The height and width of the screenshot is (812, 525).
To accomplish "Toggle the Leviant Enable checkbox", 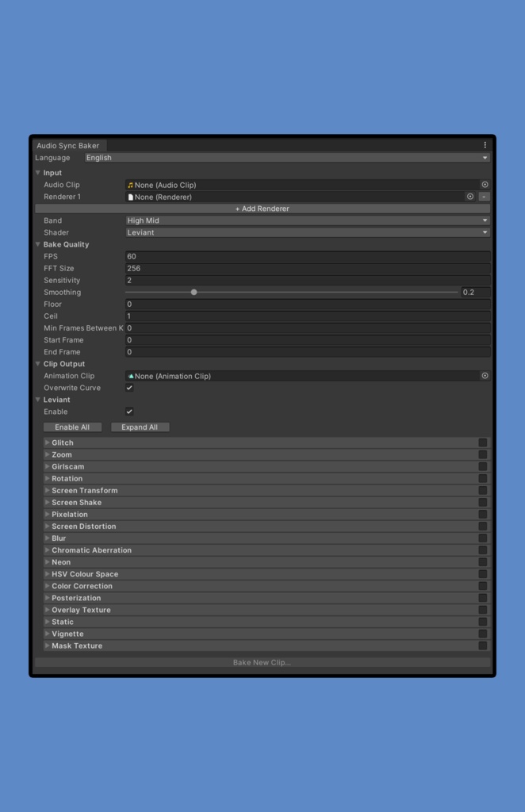I will click(x=129, y=412).
